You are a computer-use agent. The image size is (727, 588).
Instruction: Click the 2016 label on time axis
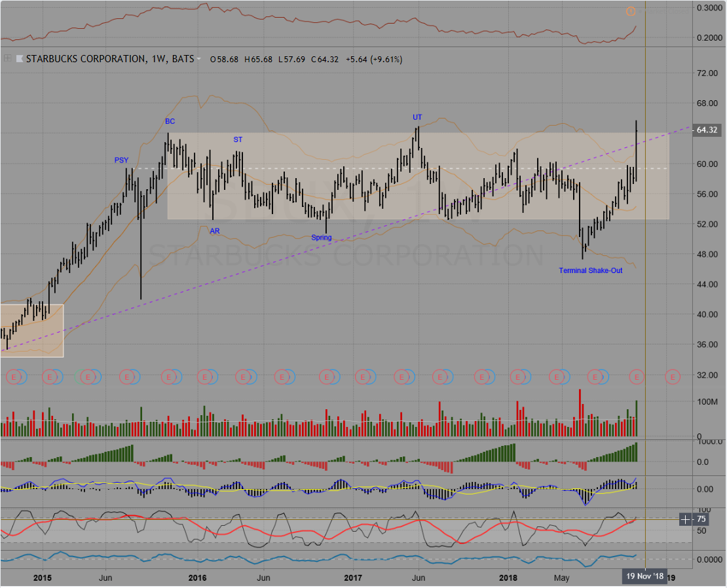[197, 578]
